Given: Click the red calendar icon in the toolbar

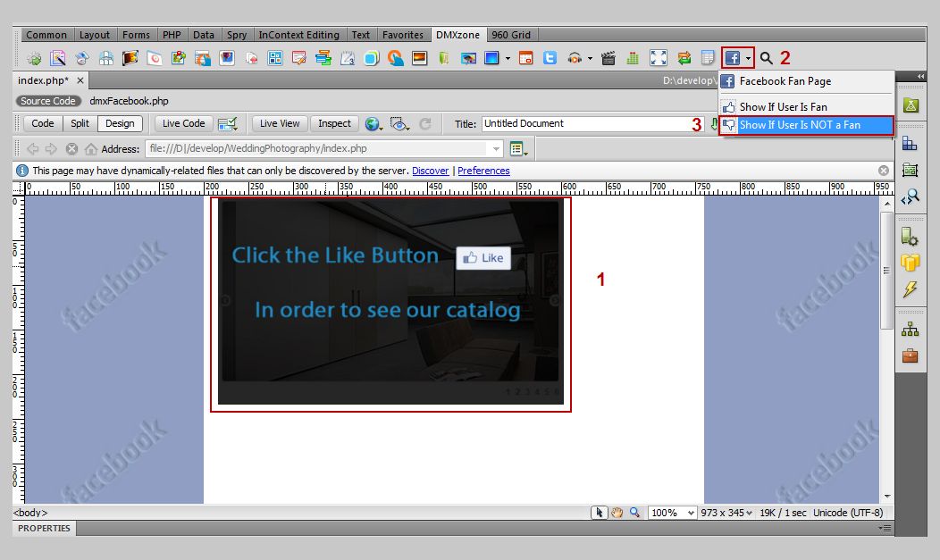Looking at the screenshot, I should (x=525, y=58).
